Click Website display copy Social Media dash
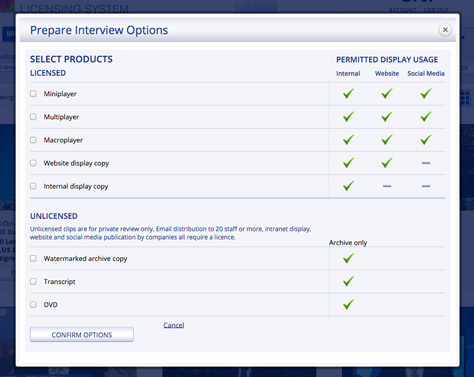474x377 pixels. [426, 163]
